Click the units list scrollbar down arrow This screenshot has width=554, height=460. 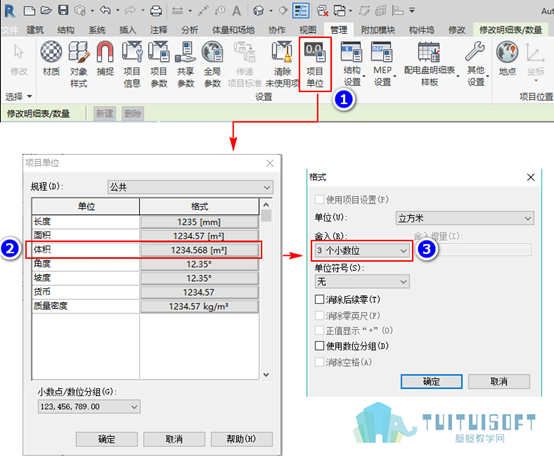tap(266, 375)
